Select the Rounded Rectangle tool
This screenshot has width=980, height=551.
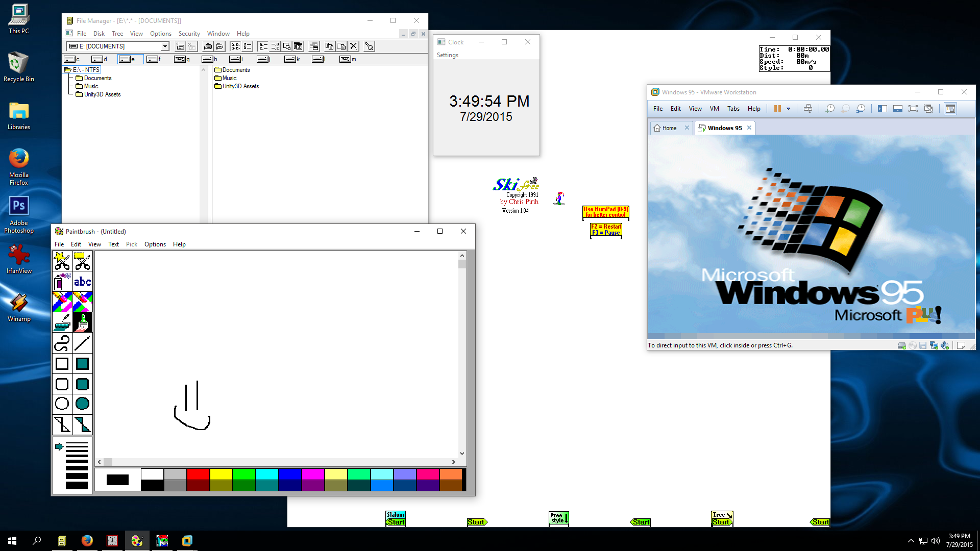pyautogui.click(x=62, y=384)
